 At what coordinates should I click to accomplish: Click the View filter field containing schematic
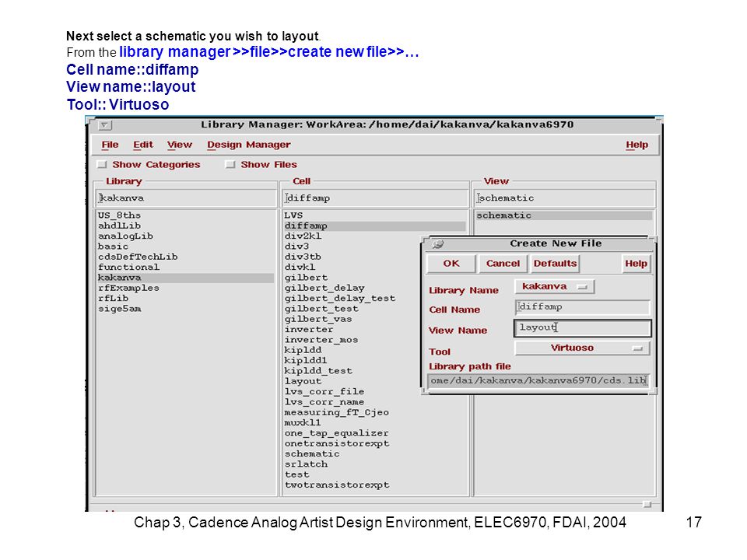click(565, 198)
